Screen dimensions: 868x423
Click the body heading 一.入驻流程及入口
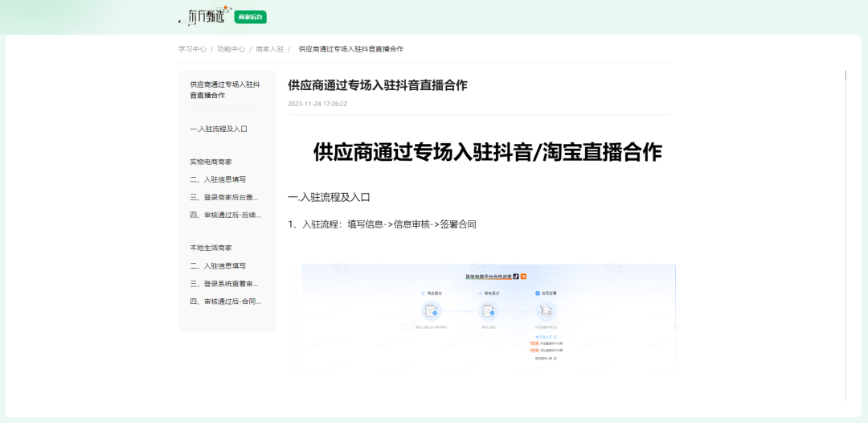coord(329,197)
